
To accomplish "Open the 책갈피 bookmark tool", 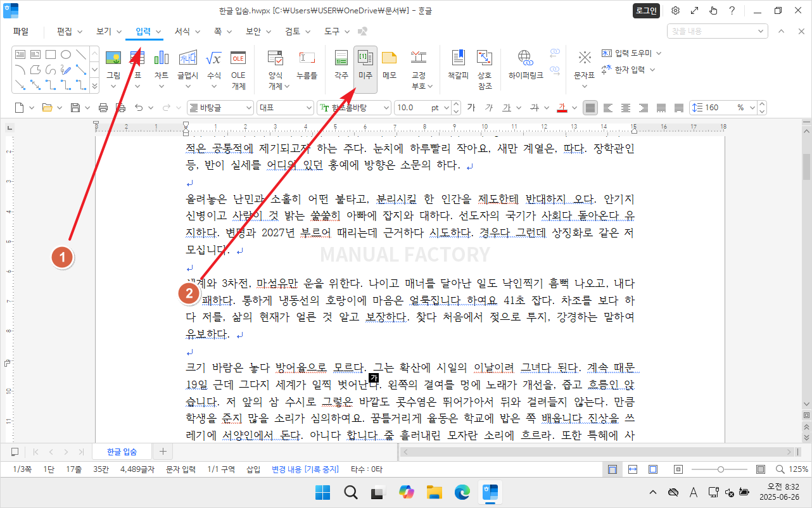I will [458, 63].
